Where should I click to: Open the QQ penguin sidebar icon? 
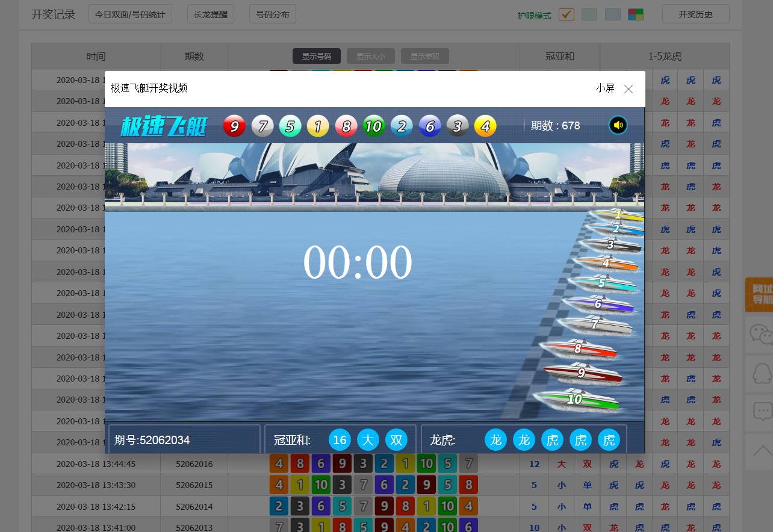759,373
